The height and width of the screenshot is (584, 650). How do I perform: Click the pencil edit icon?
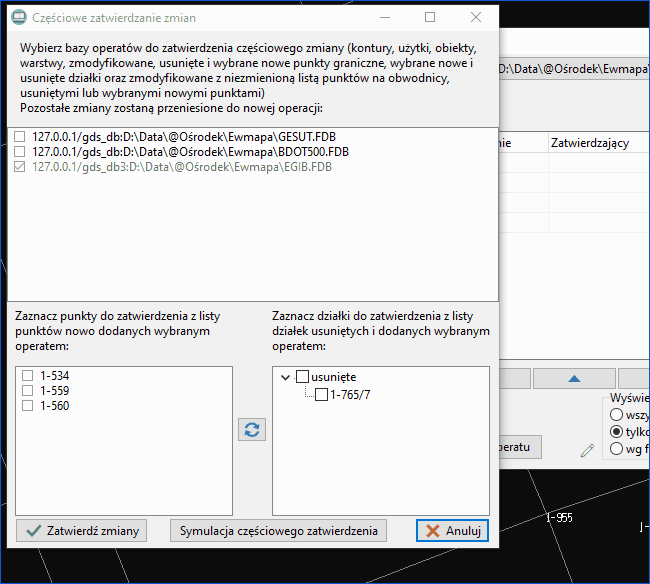[587, 451]
